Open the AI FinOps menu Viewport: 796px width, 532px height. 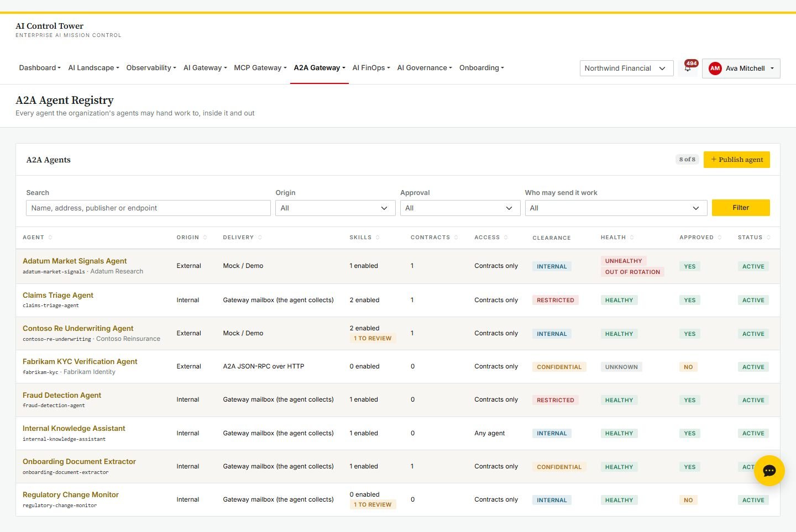(371, 68)
